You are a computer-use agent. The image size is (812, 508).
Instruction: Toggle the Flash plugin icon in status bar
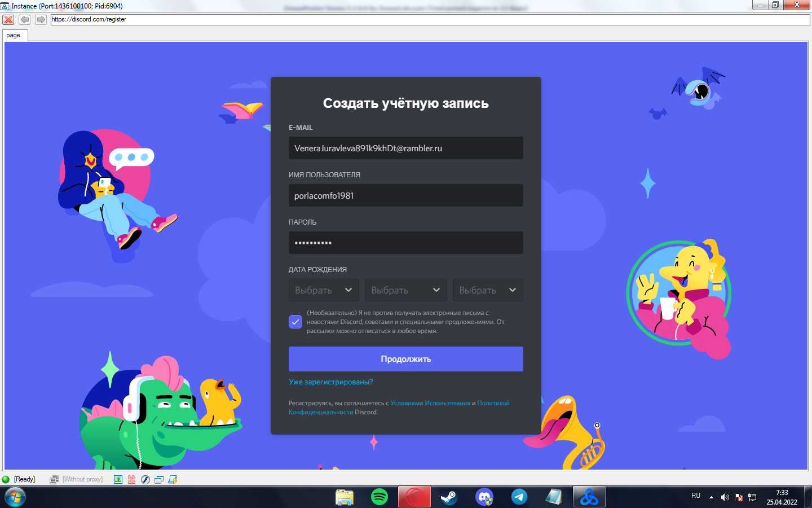145,480
